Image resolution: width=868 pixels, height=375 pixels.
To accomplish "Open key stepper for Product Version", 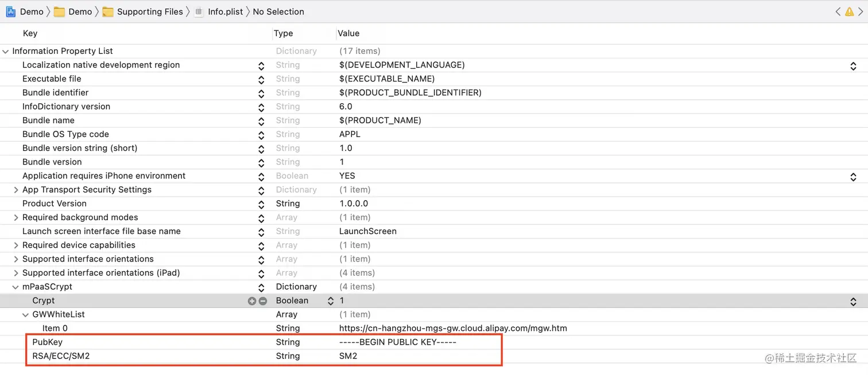I will pyautogui.click(x=261, y=204).
